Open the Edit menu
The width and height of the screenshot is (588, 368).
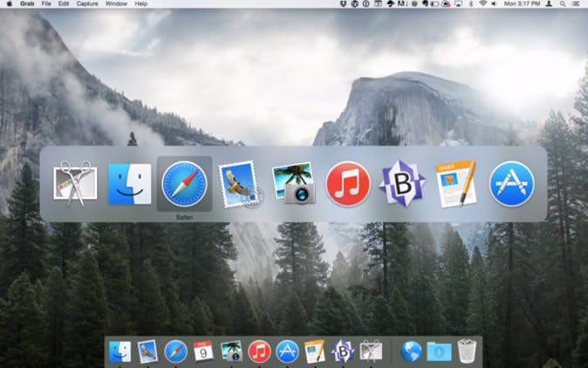coord(64,3)
